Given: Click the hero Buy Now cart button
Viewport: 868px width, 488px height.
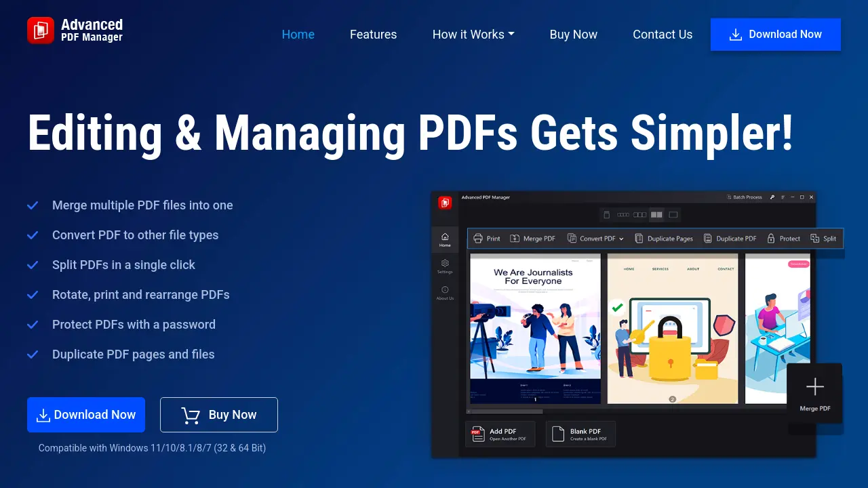Looking at the screenshot, I should (x=219, y=415).
